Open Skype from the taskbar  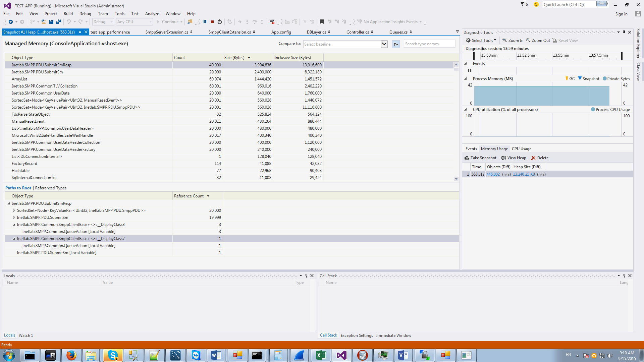pyautogui.click(x=113, y=355)
